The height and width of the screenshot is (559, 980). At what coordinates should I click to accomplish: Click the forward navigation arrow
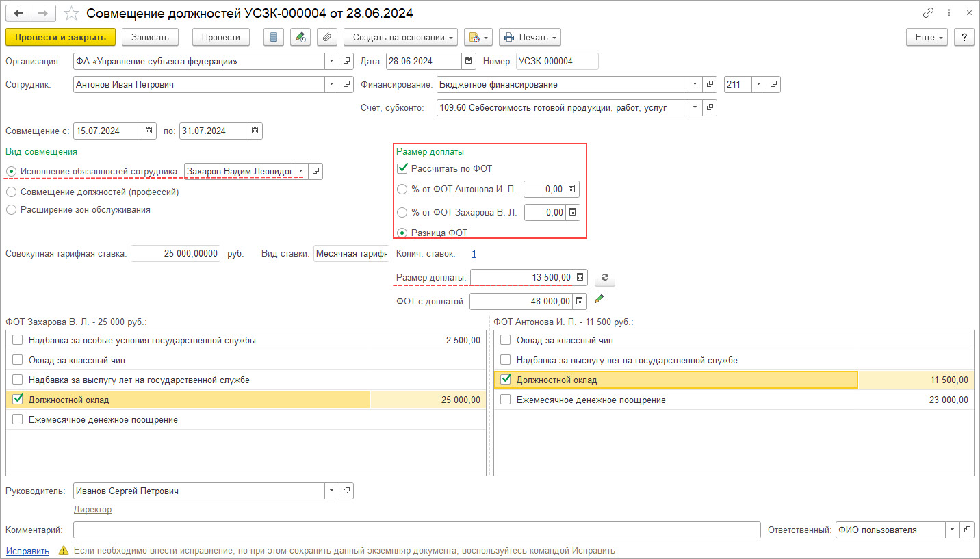[x=42, y=13]
